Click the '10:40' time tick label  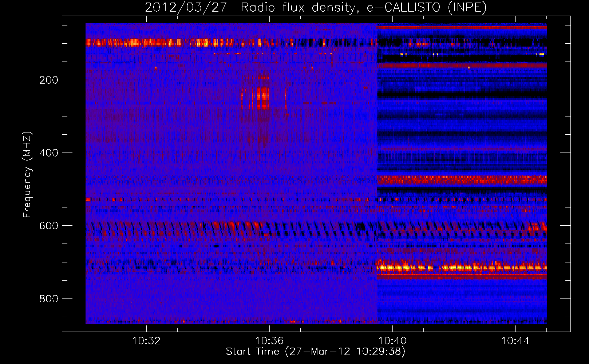click(x=392, y=341)
